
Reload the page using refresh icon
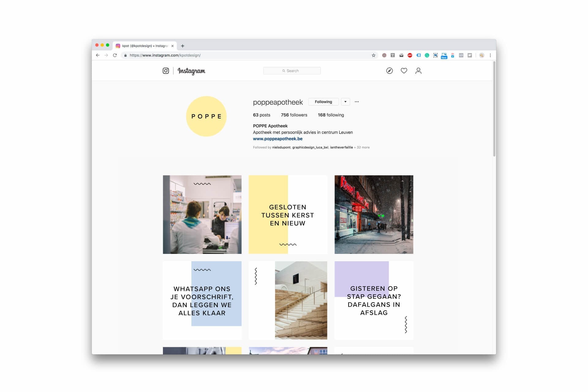(x=115, y=55)
